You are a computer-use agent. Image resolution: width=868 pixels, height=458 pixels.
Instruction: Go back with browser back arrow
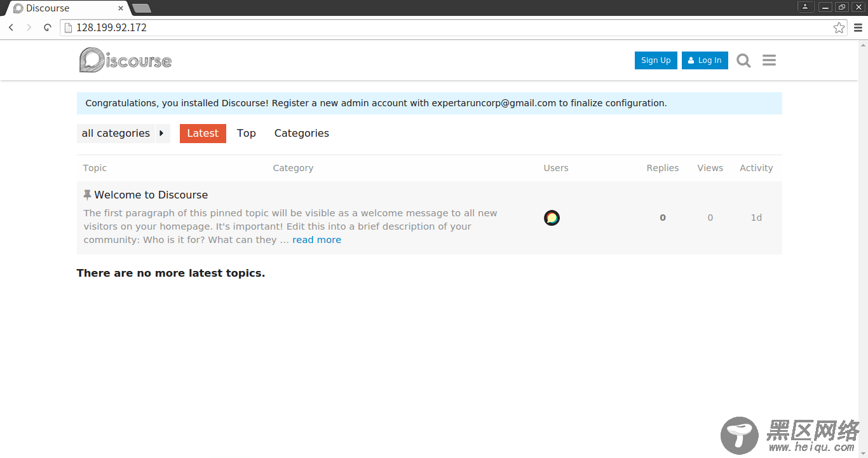[x=11, y=27]
